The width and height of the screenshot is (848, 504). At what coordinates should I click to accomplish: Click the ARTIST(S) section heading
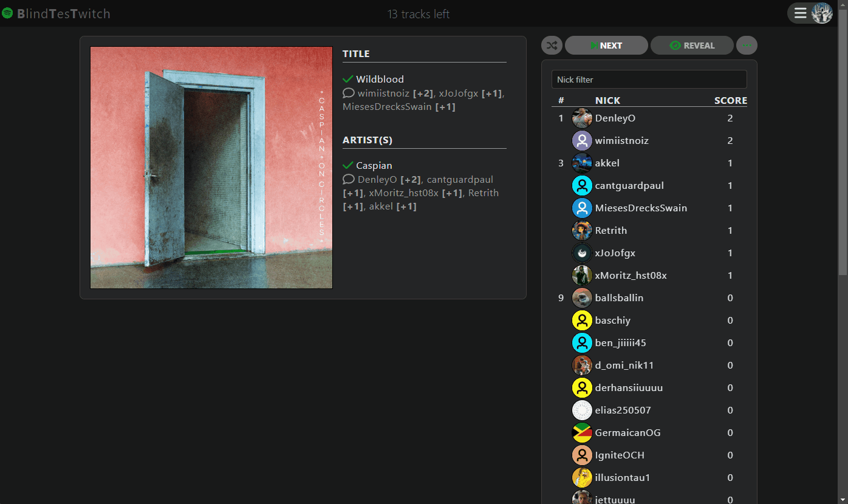click(x=368, y=140)
